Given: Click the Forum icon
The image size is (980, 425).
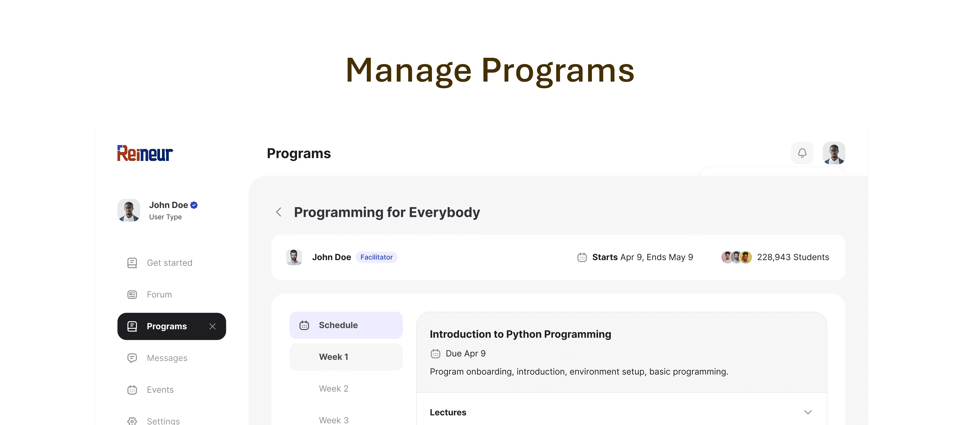Looking at the screenshot, I should point(132,294).
